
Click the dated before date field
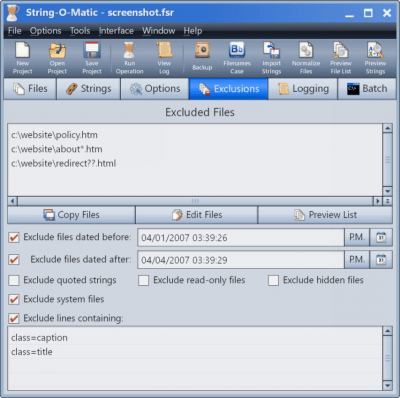tap(241, 237)
